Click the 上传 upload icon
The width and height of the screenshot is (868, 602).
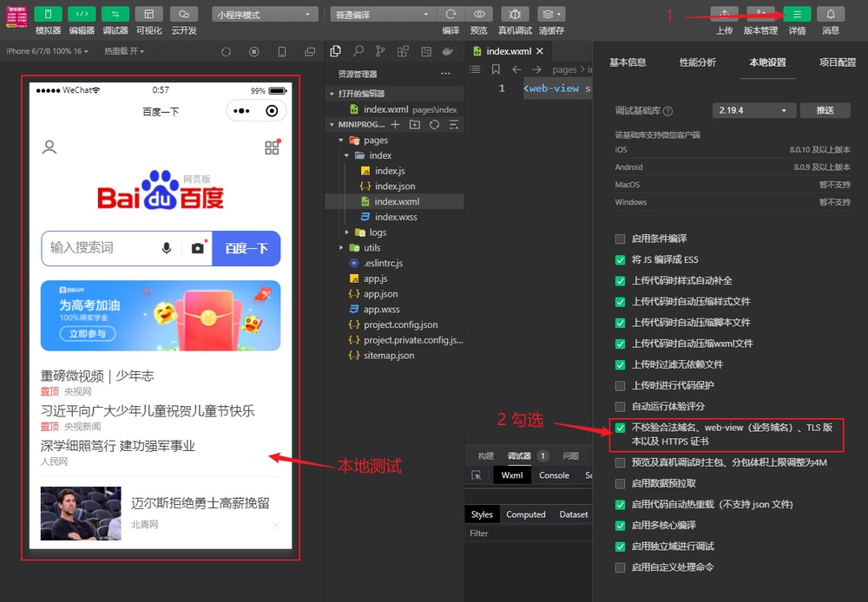pos(724,14)
